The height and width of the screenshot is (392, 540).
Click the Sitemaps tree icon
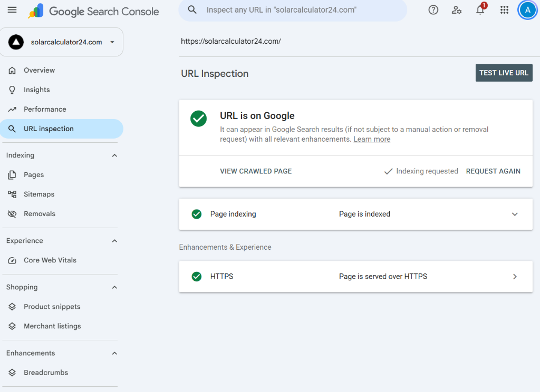(x=12, y=194)
